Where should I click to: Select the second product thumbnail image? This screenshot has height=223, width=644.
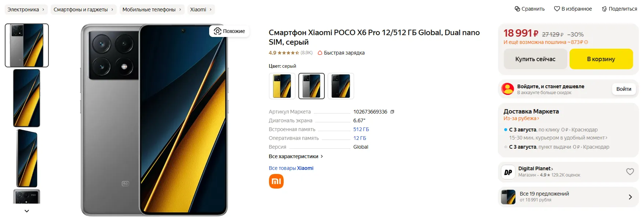[26, 98]
